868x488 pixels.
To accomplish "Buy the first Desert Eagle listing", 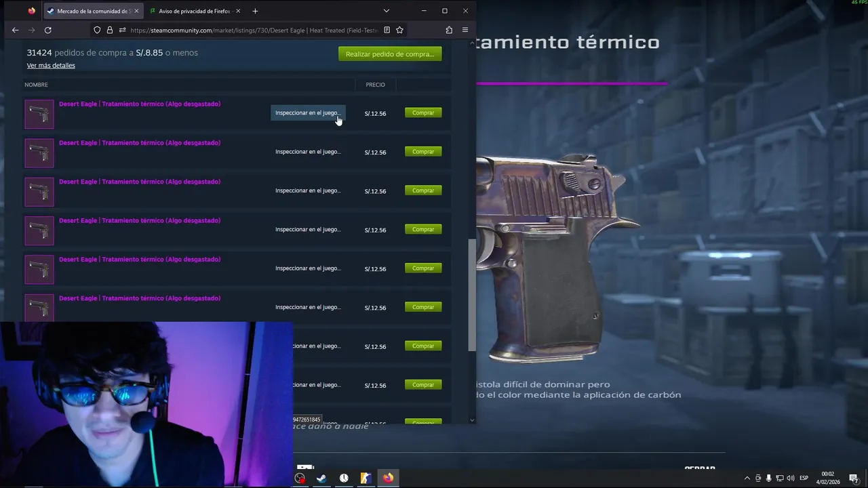I will (x=423, y=113).
